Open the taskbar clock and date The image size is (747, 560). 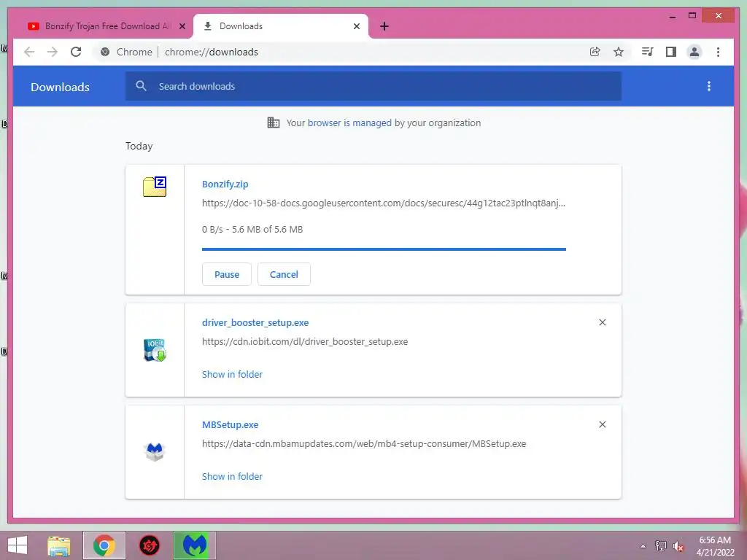click(716, 546)
